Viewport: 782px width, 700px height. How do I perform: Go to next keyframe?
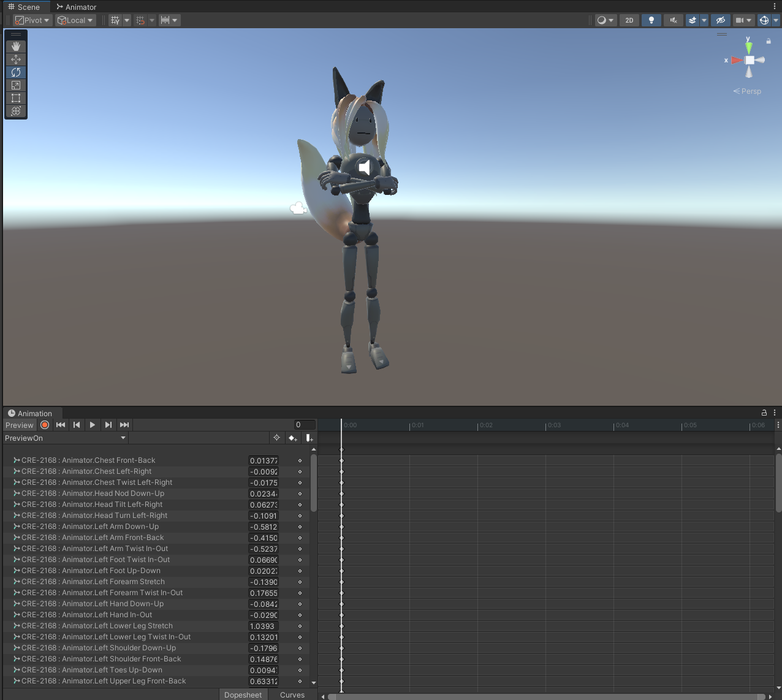108,425
